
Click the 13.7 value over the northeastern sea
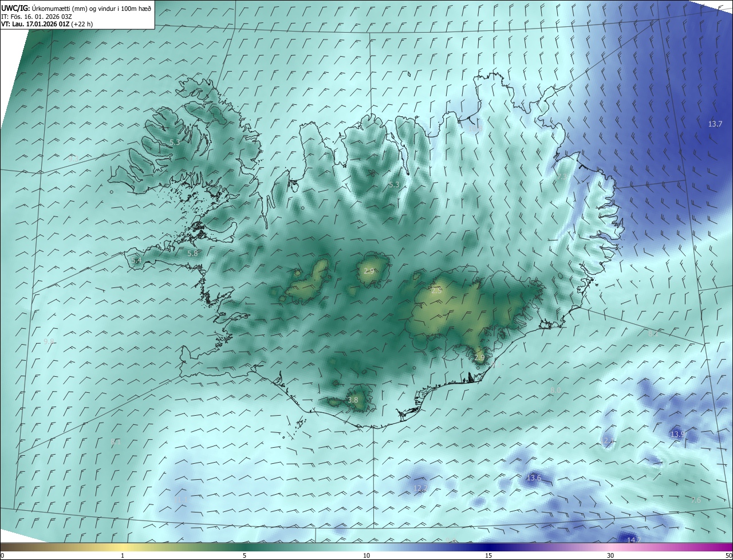pos(715,124)
